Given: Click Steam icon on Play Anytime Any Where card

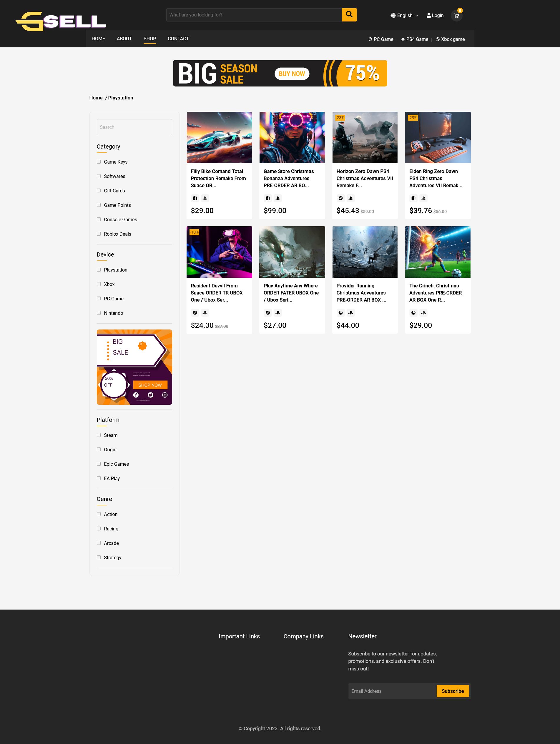Looking at the screenshot, I should (x=268, y=313).
